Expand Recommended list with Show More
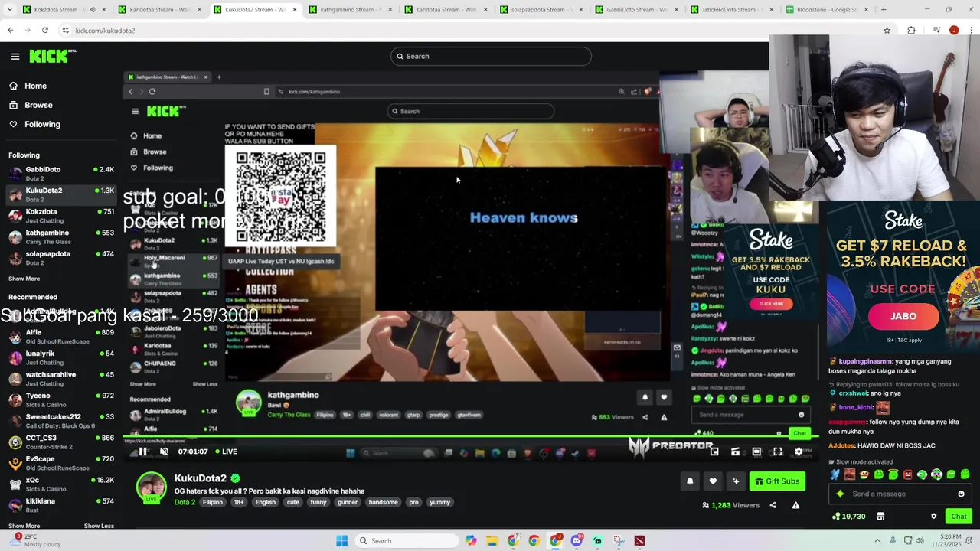This screenshot has width=980, height=551. [x=24, y=526]
